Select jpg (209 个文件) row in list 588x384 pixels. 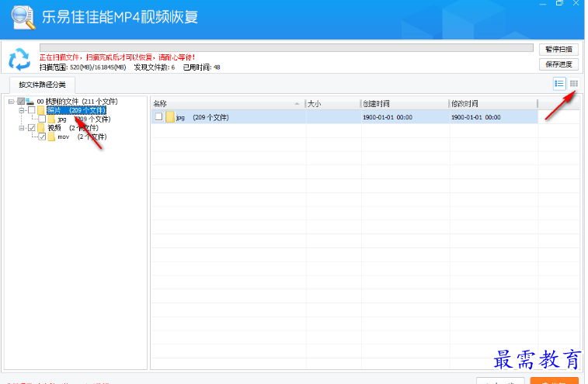click(345, 117)
